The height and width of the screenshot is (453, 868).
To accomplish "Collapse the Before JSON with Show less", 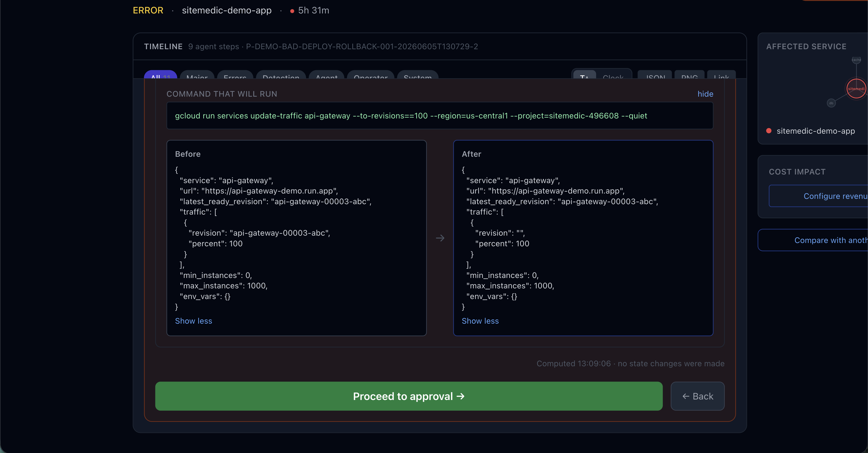I will pos(193,321).
